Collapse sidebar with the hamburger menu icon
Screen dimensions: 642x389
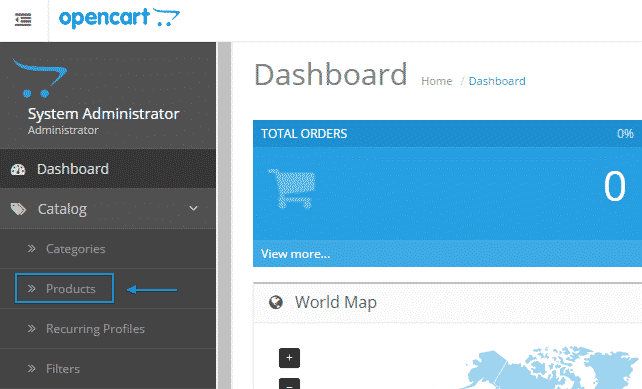(23, 20)
